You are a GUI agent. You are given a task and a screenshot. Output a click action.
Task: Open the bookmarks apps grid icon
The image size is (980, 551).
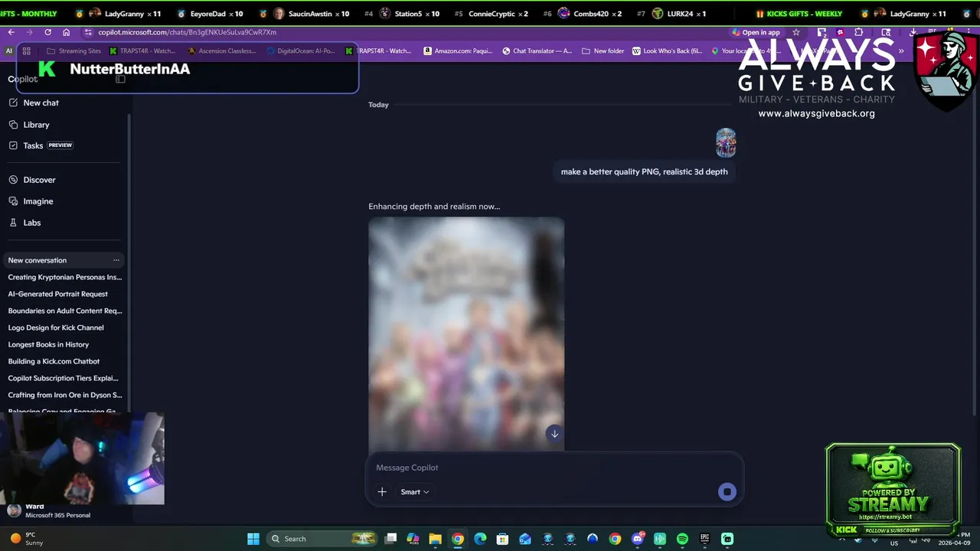[x=26, y=51]
